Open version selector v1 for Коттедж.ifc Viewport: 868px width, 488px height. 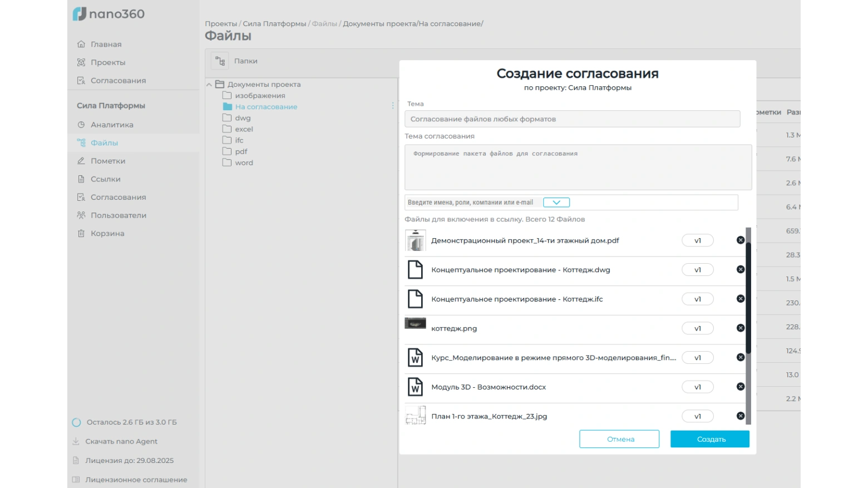pos(697,299)
